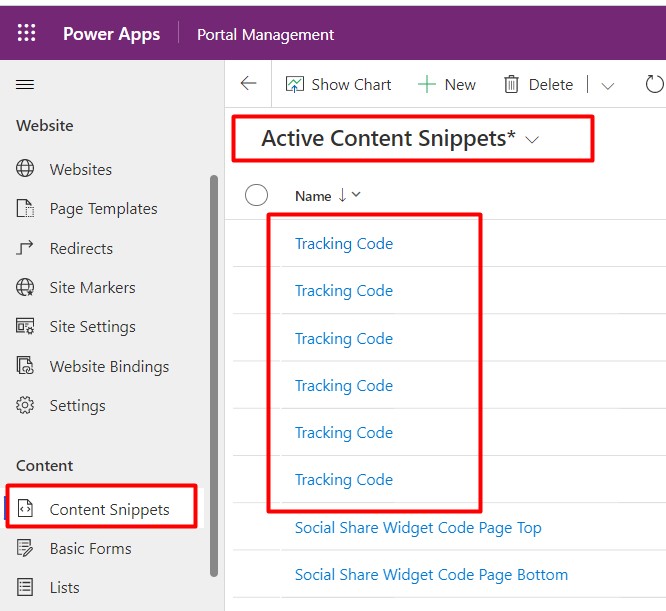This screenshot has width=666, height=611.
Task: Click the Refresh circular arrow icon
Action: tap(654, 84)
